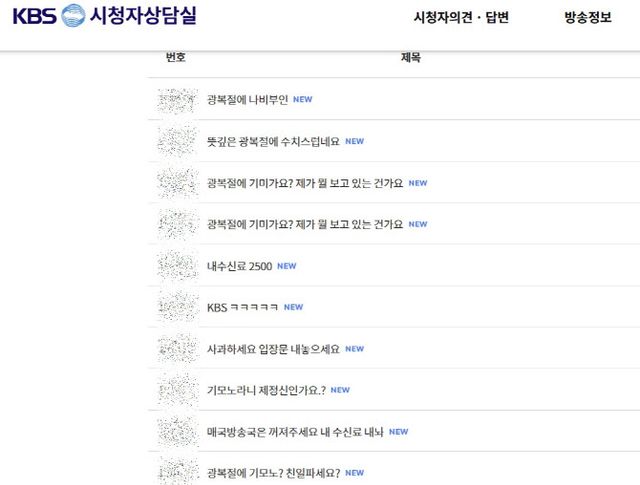Click blurred number thumbnail beside 내수신료 2500

tap(177, 266)
